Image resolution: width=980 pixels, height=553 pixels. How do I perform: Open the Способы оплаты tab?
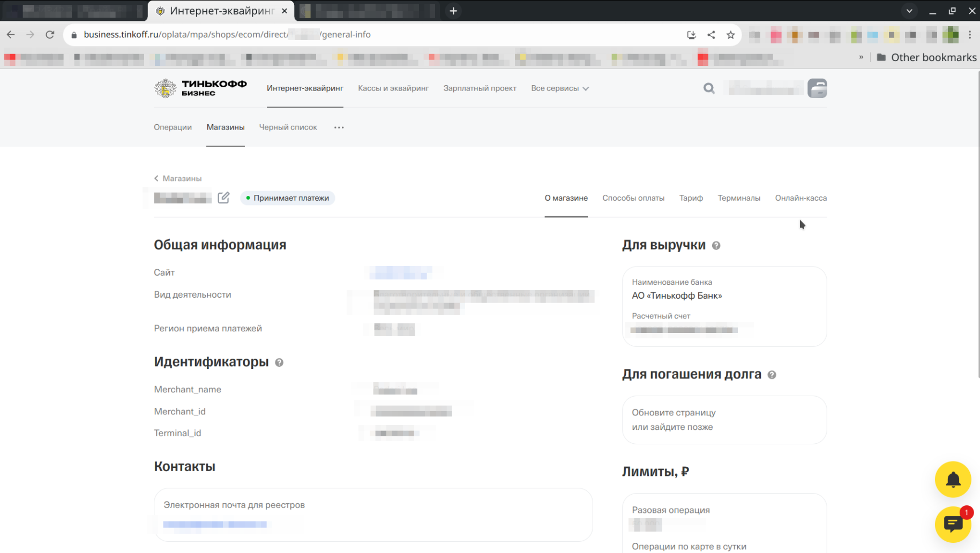(x=633, y=198)
